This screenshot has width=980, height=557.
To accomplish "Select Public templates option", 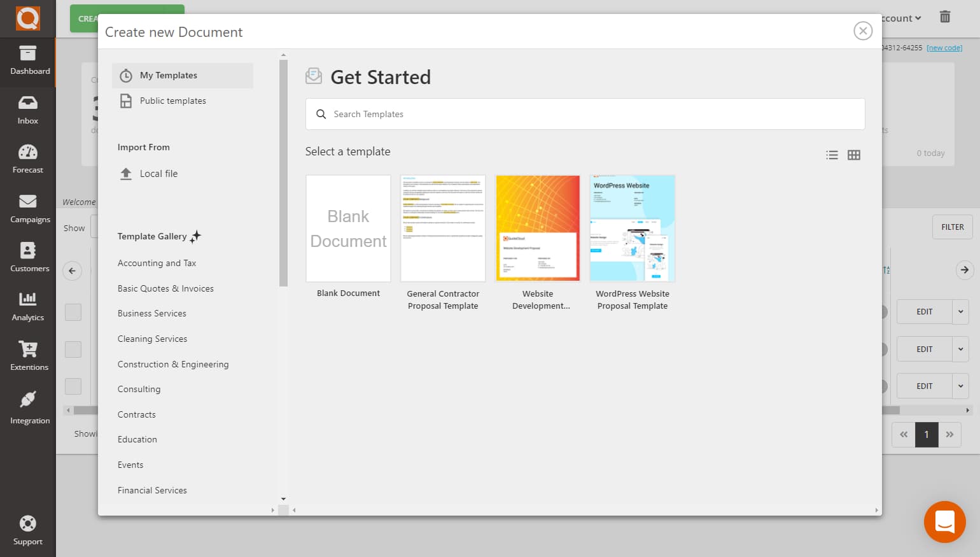I will coord(172,101).
